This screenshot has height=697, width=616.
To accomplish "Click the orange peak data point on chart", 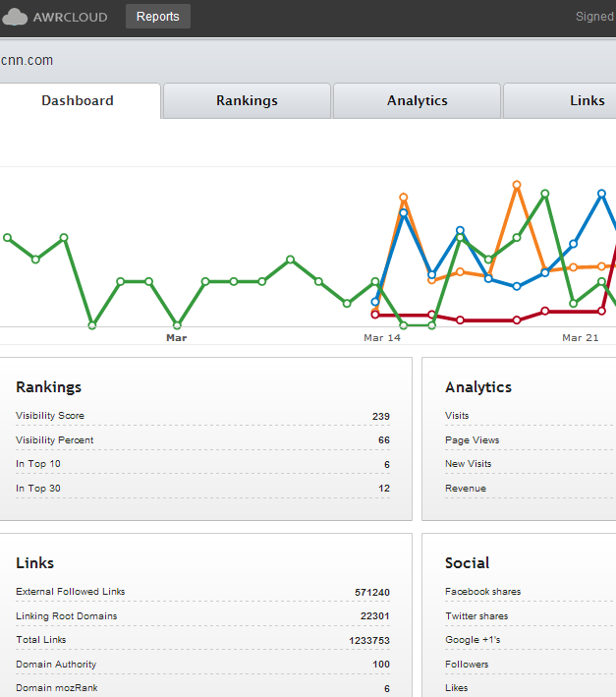I will [516, 184].
